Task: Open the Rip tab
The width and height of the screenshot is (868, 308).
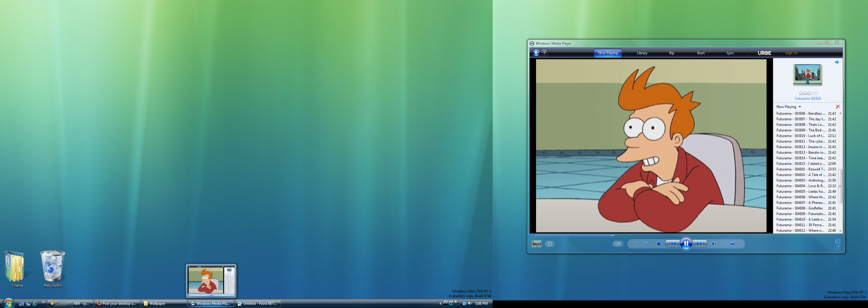Action: pos(671,53)
